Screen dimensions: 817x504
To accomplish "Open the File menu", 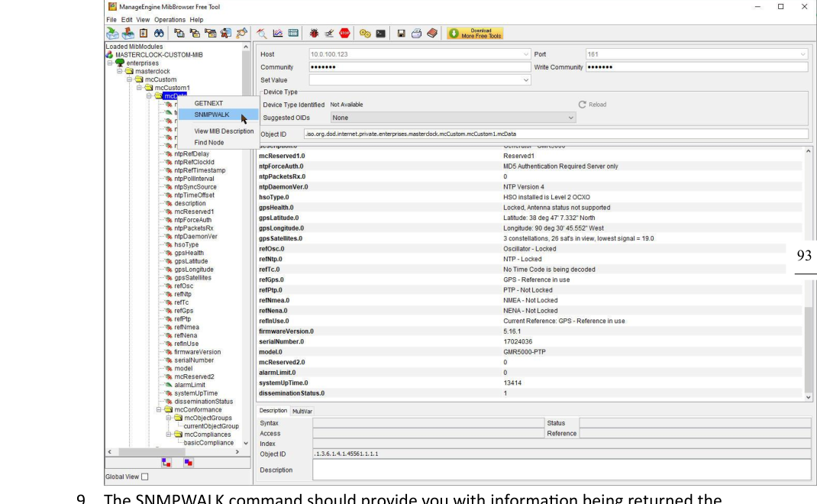I will point(111,20).
